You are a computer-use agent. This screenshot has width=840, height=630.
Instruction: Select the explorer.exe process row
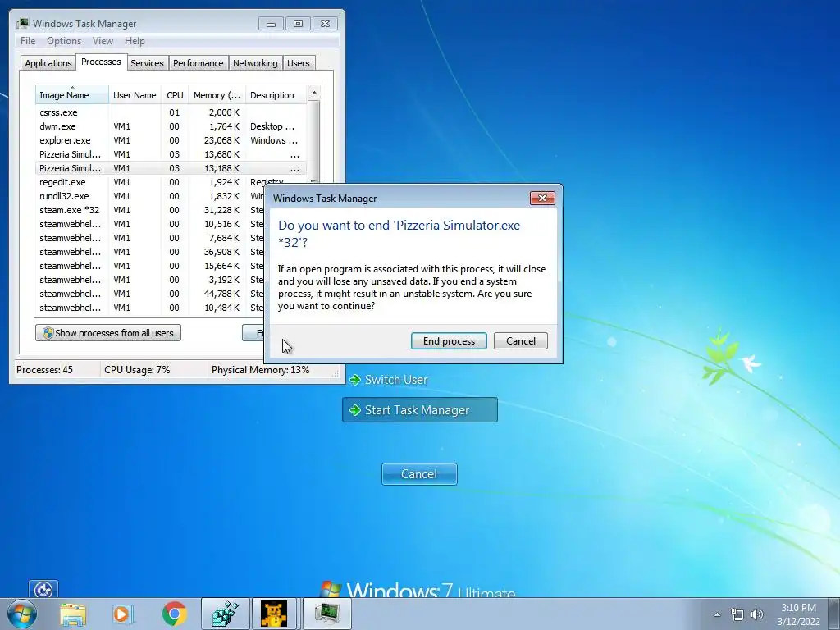171,140
